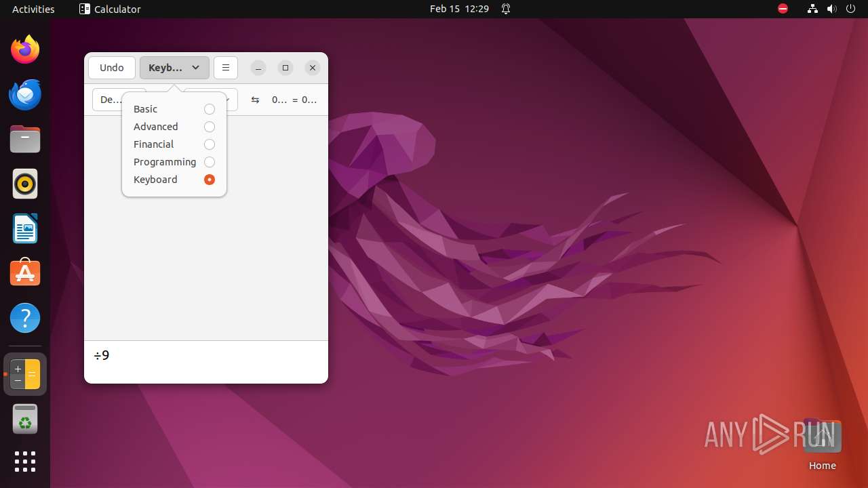Open Ubuntu Software store
Screen dimensions: 868x488
coord(25,273)
